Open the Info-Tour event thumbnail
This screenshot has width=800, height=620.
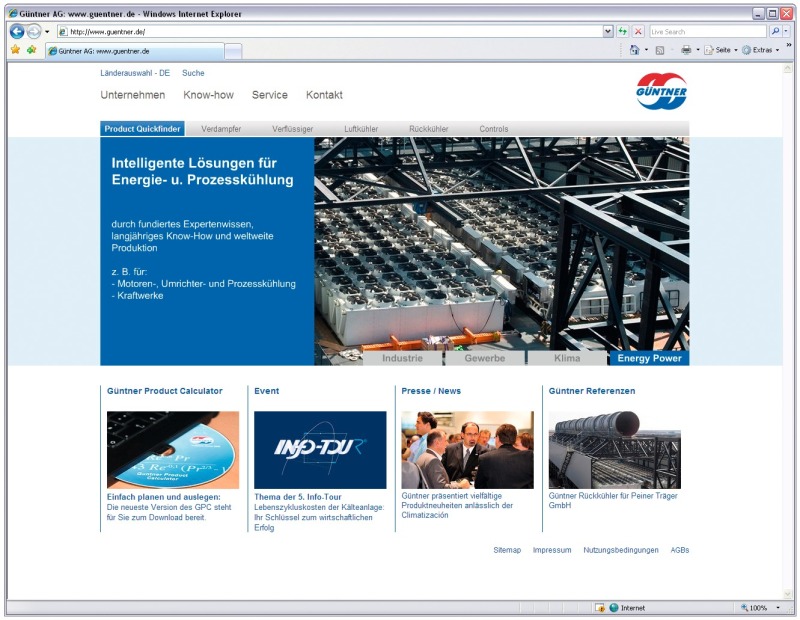click(320, 450)
